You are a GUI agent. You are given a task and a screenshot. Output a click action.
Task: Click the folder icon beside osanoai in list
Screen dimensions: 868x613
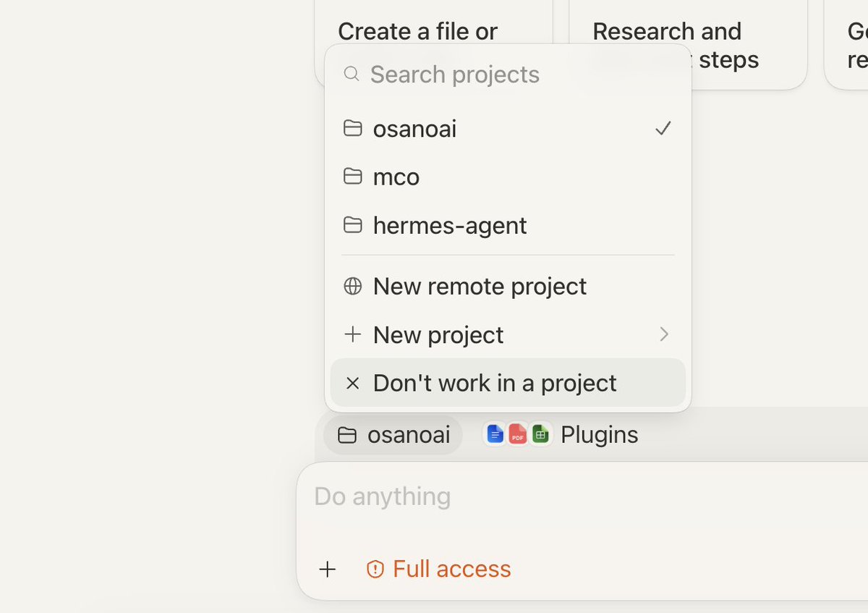click(352, 129)
